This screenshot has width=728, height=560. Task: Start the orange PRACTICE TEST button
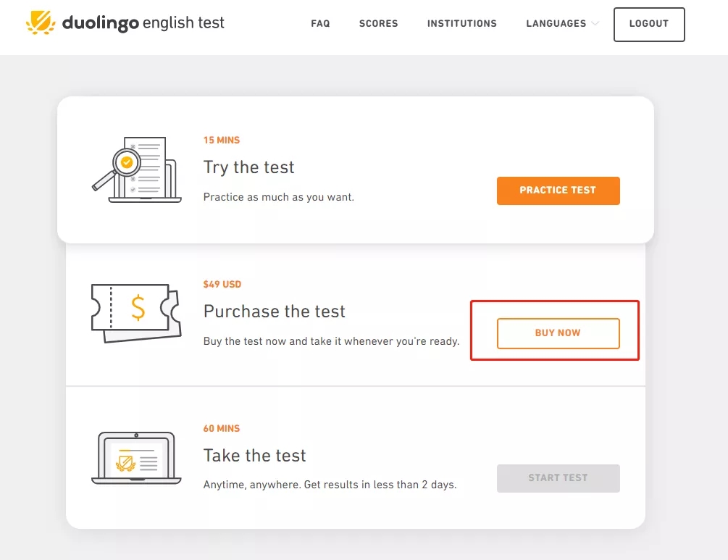[x=558, y=191]
